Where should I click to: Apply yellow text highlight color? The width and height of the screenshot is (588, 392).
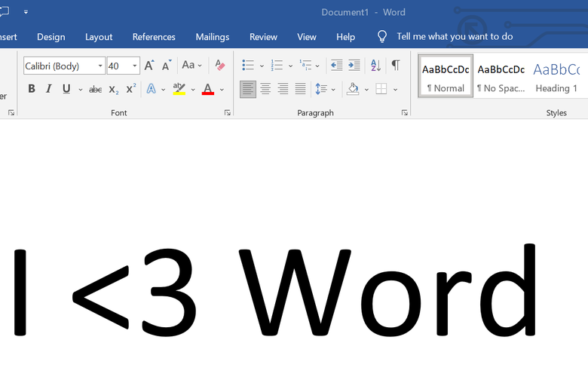[x=179, y=88]
